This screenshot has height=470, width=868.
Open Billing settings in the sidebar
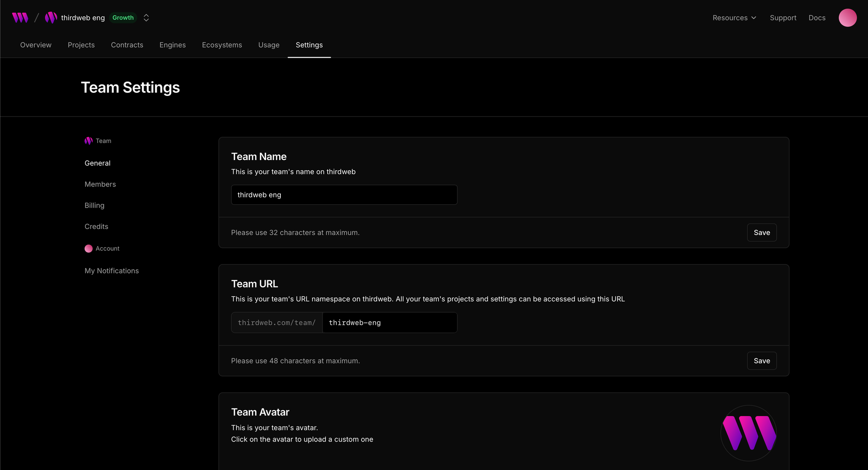(x=94, y=206)
